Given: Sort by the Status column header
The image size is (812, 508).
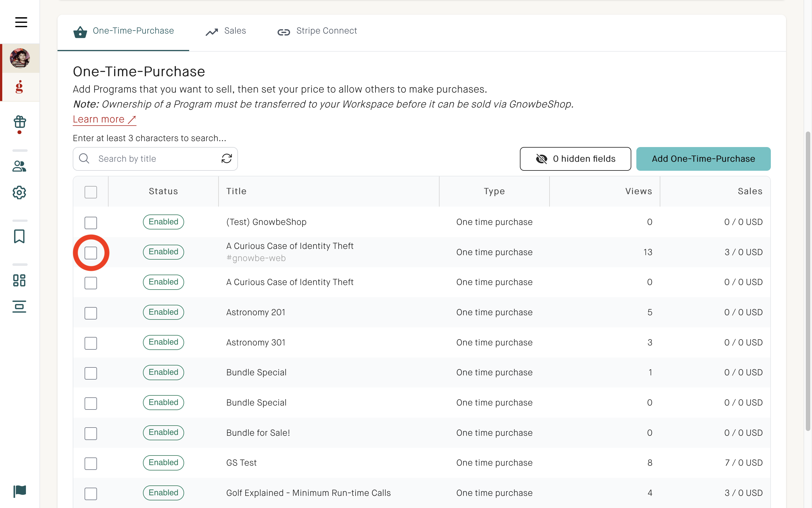Looking at the screenshot, I should click(x=164, y=191).
